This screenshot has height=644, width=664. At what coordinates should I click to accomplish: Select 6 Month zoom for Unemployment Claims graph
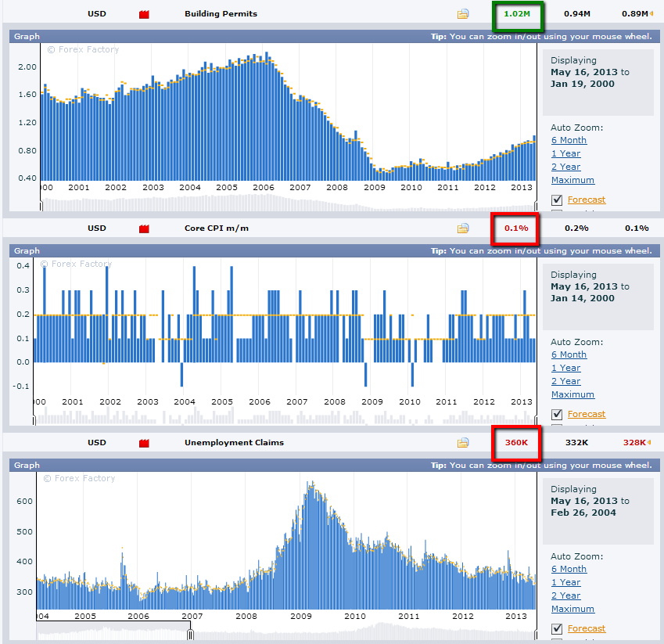[x=569, y=569]
